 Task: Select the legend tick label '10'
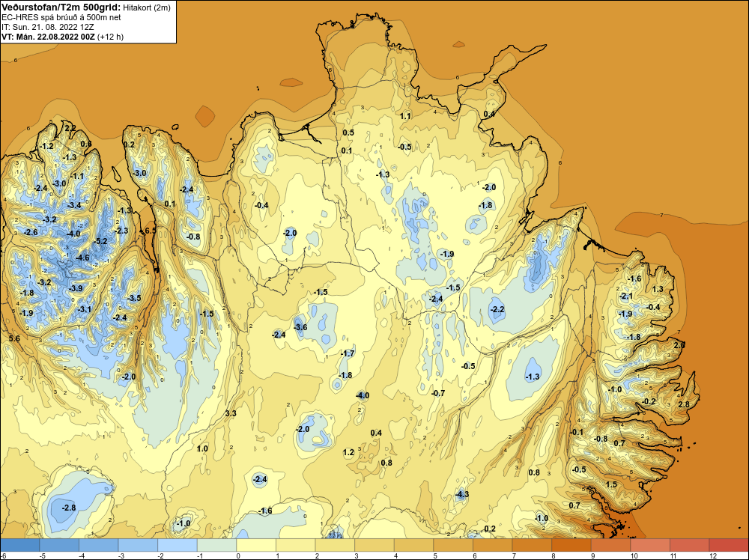(x=634, y=556)
